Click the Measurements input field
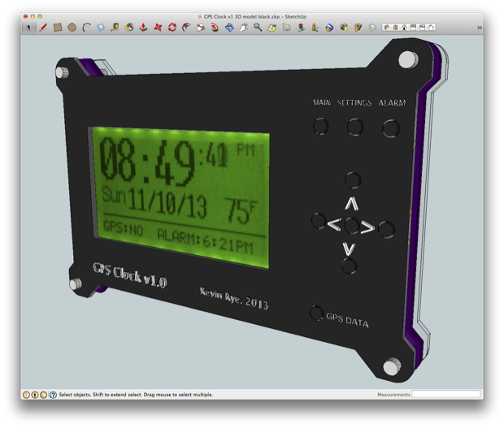This screenshot has width=504, height=428. pos(446,394)
